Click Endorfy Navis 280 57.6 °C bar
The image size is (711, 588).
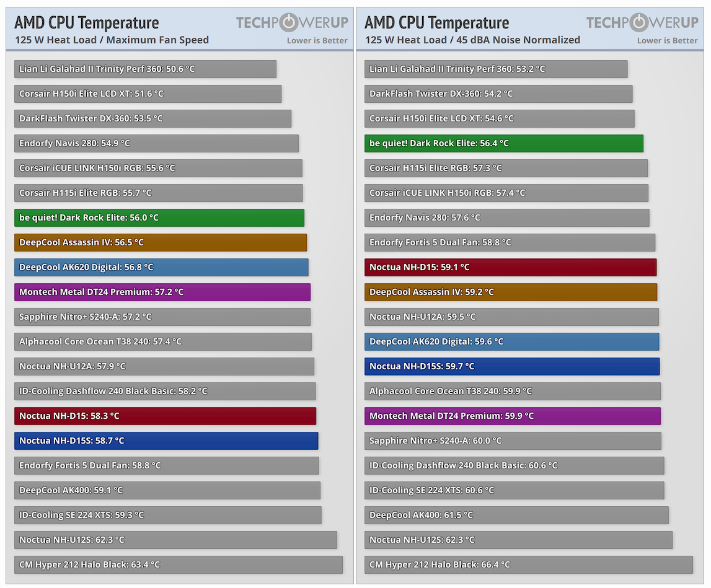click(x=507, y=217)
